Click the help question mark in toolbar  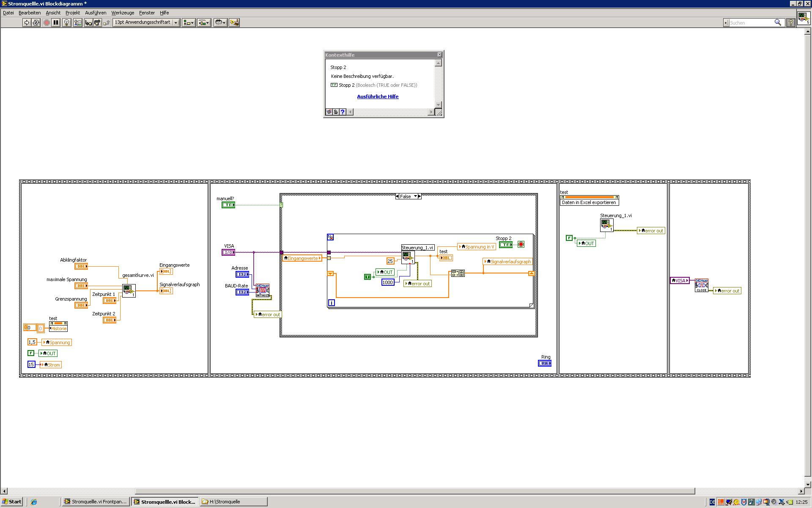(790, 22)
